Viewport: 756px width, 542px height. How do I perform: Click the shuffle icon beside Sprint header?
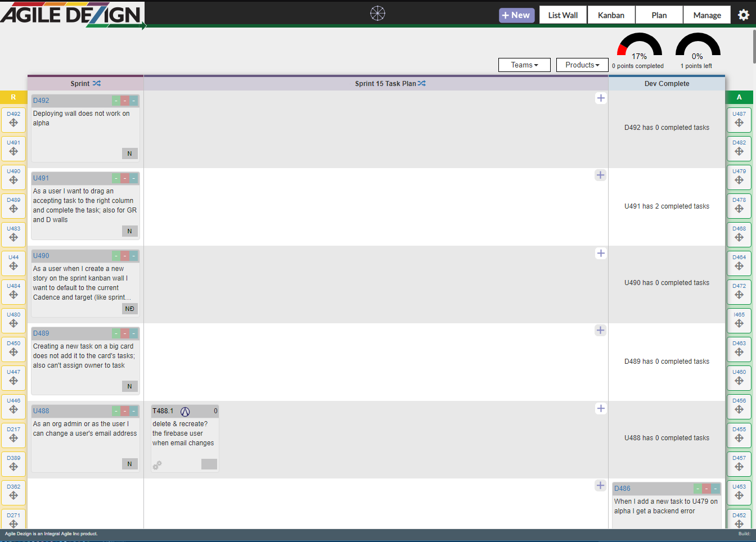(97, 83)
